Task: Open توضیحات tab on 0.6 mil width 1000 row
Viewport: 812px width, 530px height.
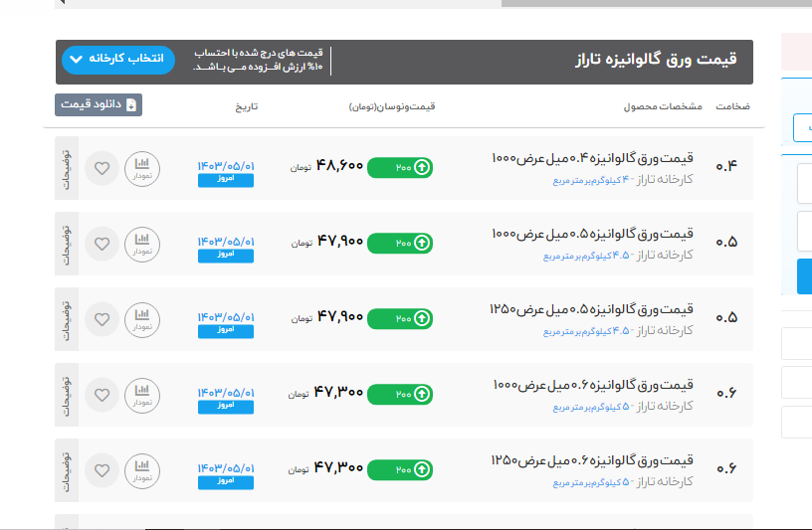Action: (67, 394)
